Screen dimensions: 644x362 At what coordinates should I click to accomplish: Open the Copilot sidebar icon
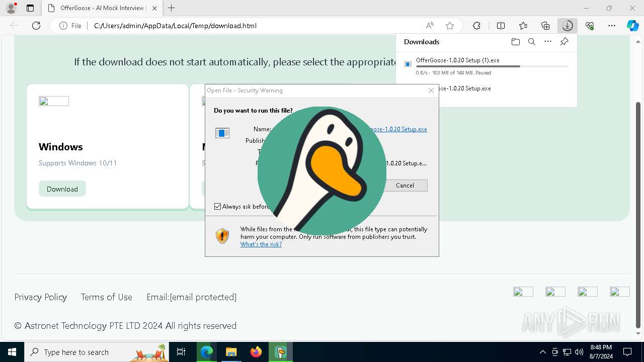(633, 26)
